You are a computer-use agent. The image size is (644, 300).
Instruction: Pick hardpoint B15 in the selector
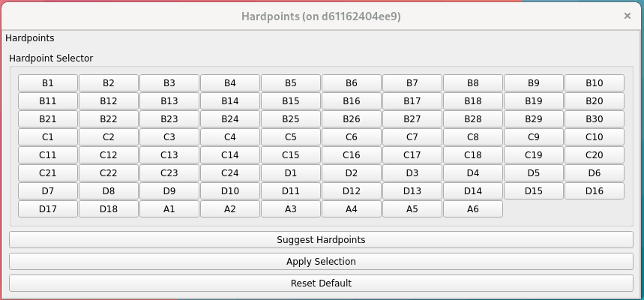(x=291, y=101)
